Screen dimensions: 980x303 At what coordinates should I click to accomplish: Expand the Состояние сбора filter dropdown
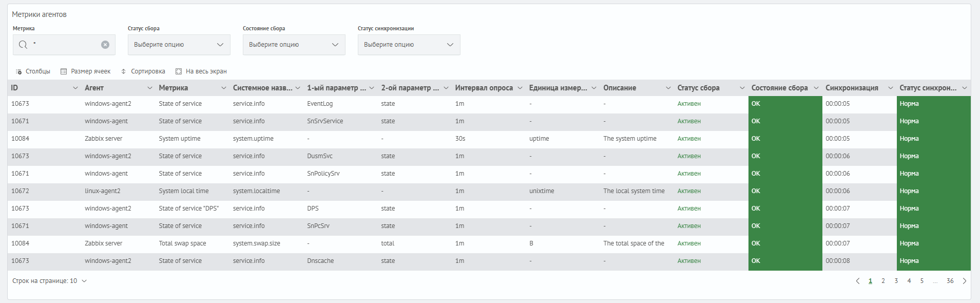click(294, 45)
